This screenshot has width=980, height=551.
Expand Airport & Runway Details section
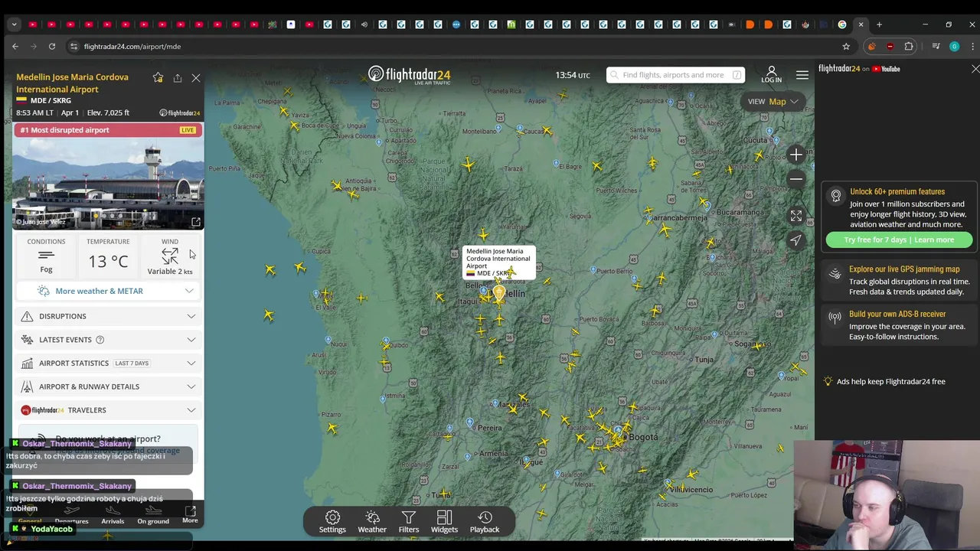click(108, 386)
